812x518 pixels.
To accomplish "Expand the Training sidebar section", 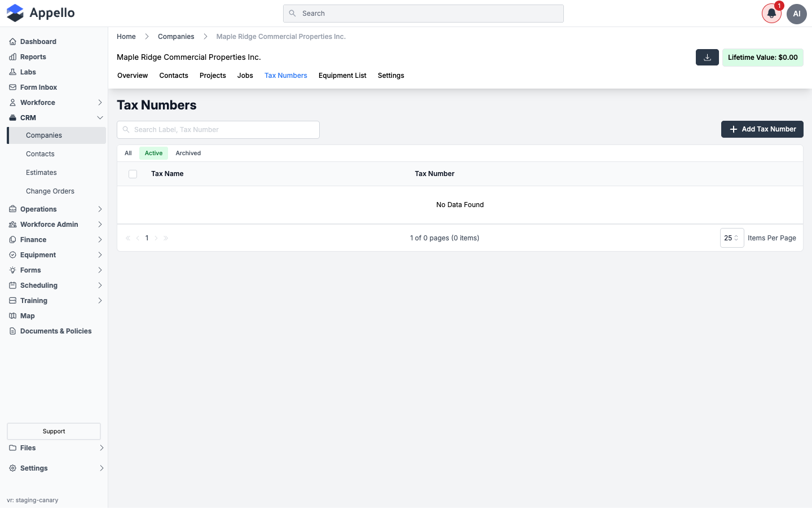I will coord(56,301).
